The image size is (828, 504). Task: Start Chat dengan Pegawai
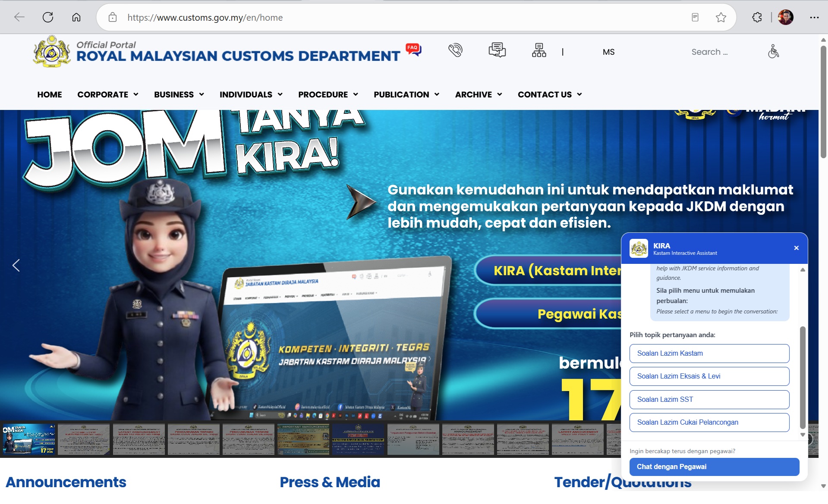coord(714,467)
